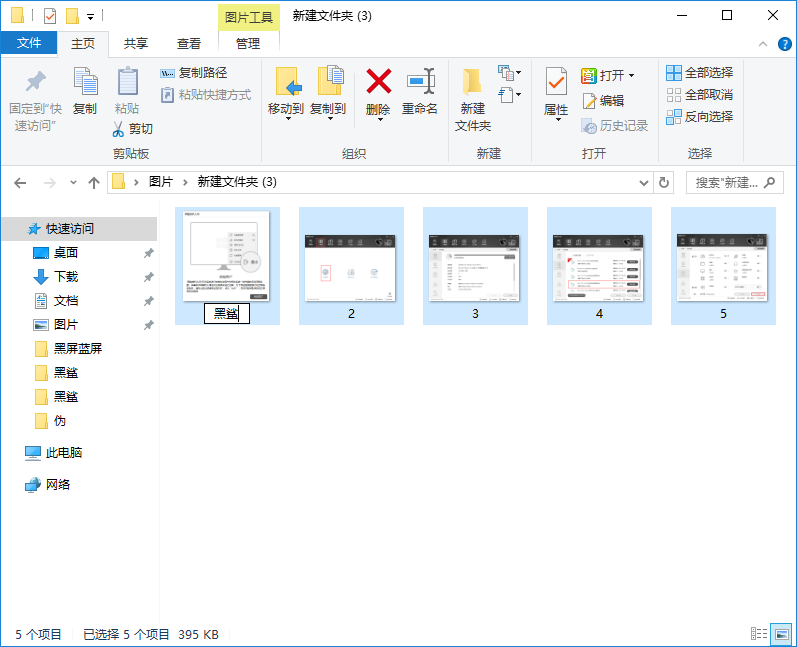Viewport: 797px width, 647px height.
Task: Click Copy Path (复制路径)
Action: click(194, 72)
